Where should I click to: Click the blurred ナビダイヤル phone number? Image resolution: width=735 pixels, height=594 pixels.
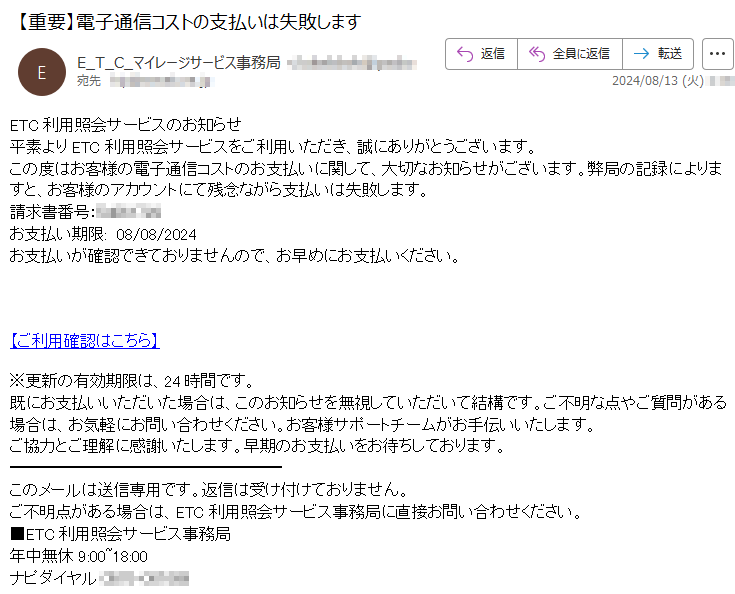coord(145,578)
